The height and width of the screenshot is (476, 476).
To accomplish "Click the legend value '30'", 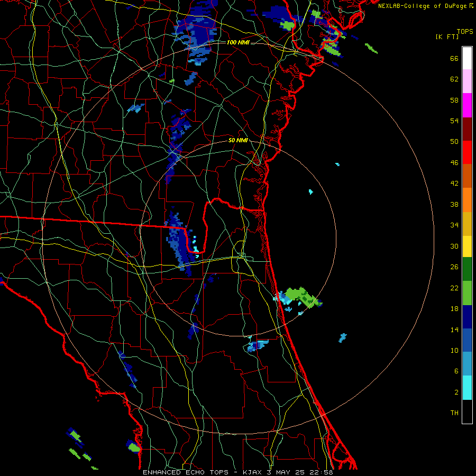I will (x=454, y=246).
